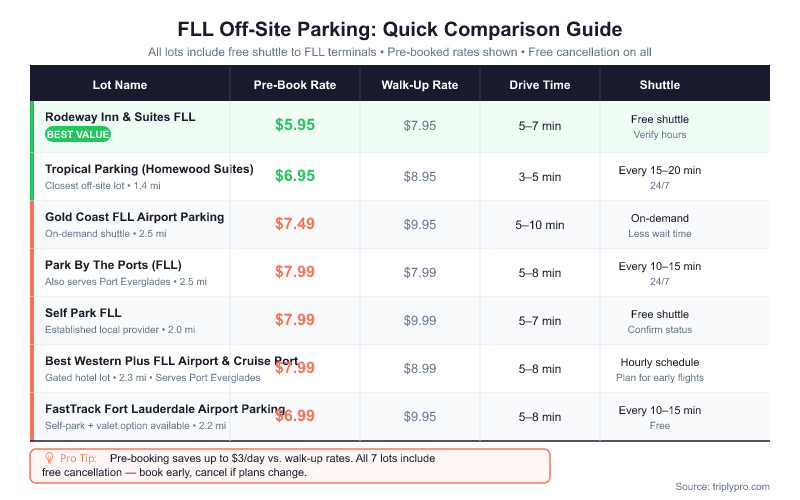Open the Self Park FLL listing

[x=83, y=313]
